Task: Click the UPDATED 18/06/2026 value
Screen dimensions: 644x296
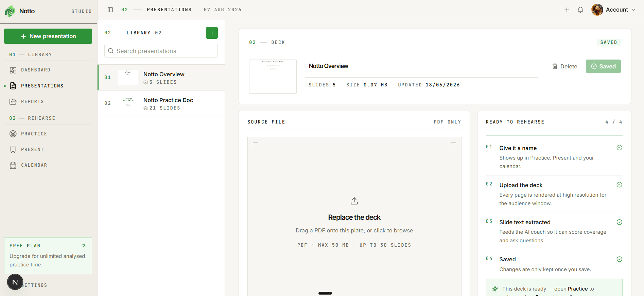Action: (442, 85)
